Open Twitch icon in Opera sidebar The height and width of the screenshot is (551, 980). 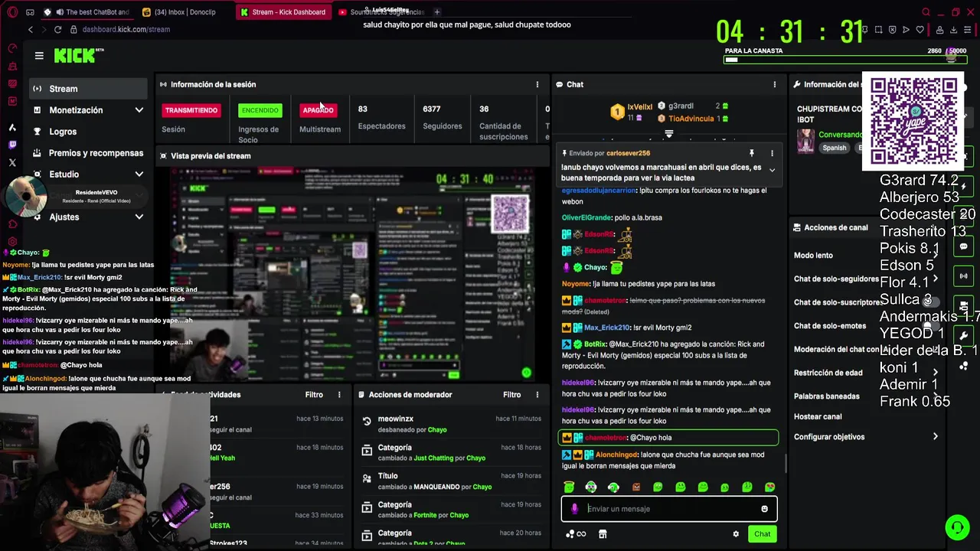(x=12, y=145)
